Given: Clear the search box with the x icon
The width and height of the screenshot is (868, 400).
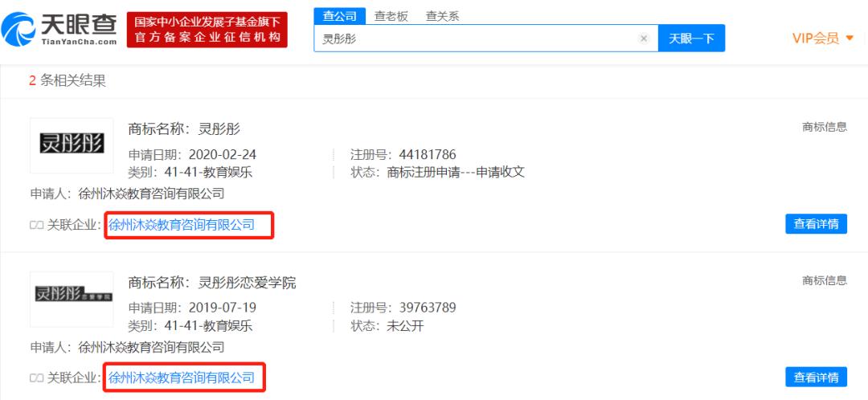Looking at the screenshot, I should (x=643, y=39).
